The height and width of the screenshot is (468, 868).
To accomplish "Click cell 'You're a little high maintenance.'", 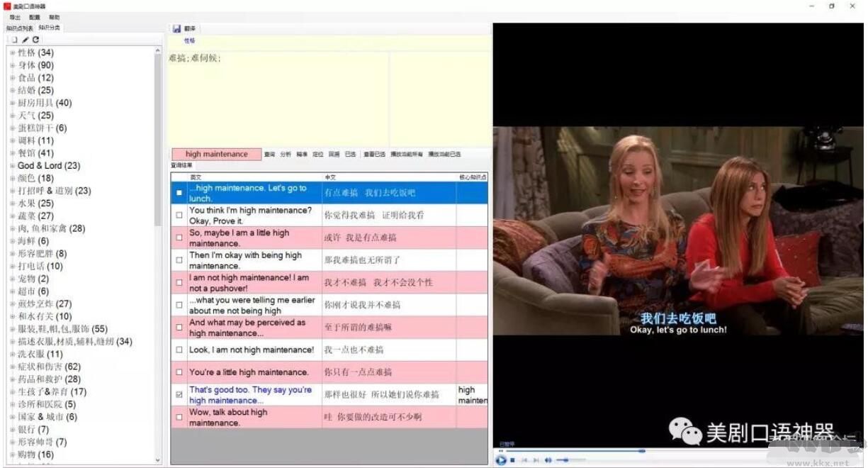I will [254, 372].
